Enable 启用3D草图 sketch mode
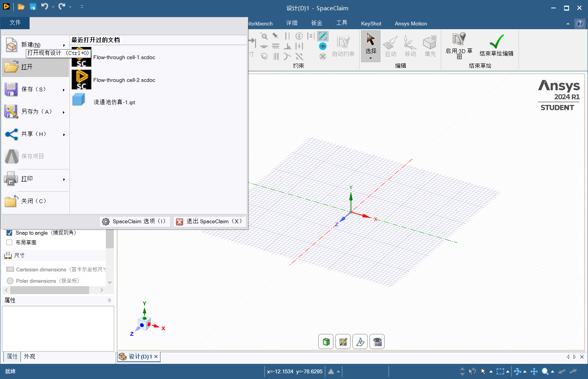Viewport: 588px width, 379px height. pos(458,45)
